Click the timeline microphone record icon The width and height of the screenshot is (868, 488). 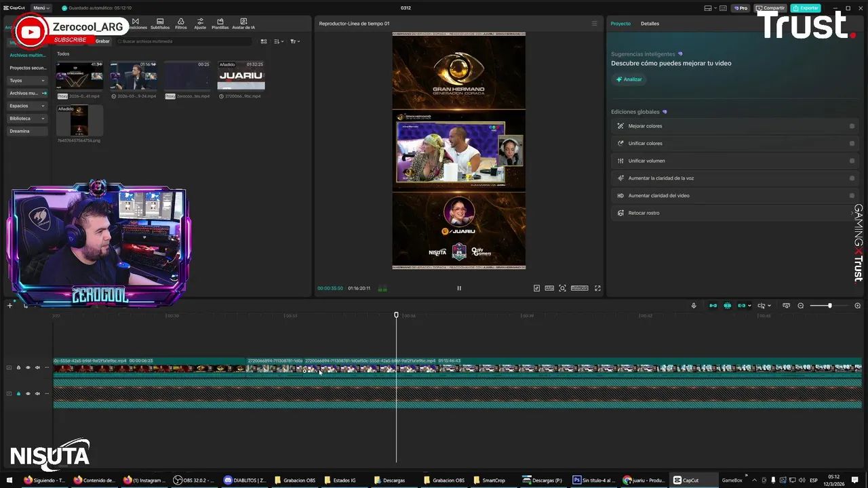tap(694, 306)
